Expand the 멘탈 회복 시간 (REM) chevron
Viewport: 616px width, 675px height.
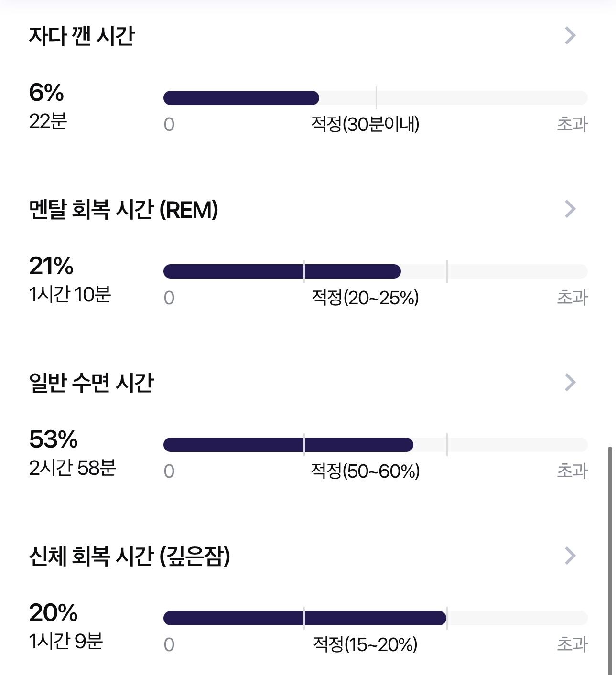click(570, 209)
